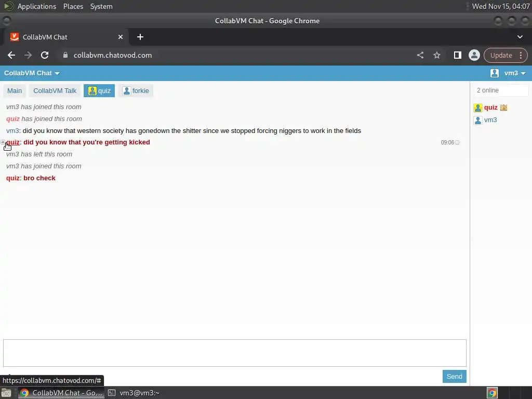Open the Chrome side panel icon
Viewport: 532px width, 399px height.
pos(457,55)
